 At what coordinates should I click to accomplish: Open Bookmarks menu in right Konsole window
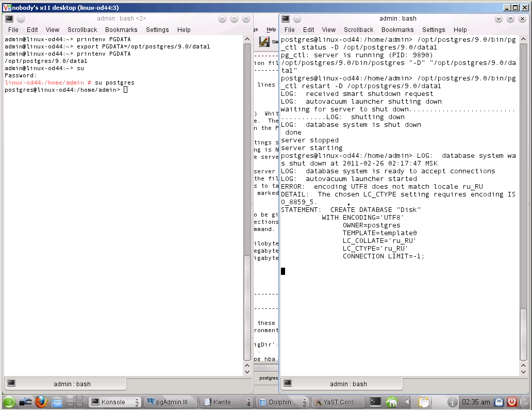pyautogui.click(x=397, y=30)
